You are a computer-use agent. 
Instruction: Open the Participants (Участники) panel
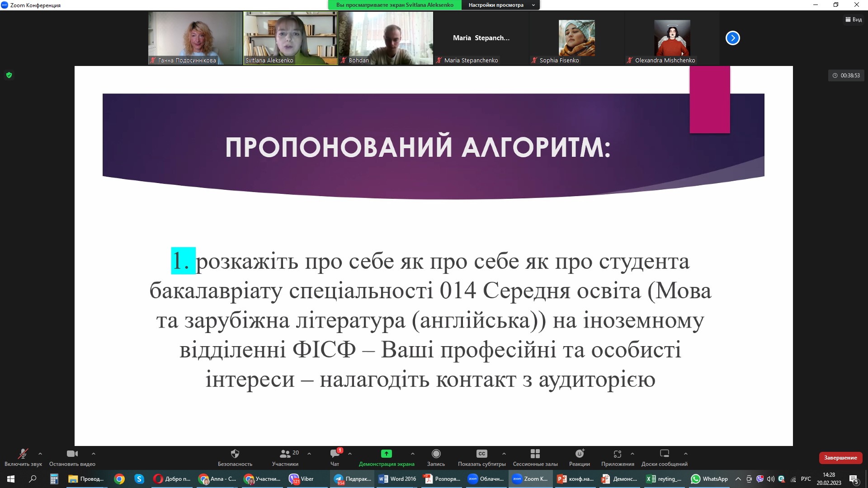pos(285,454)
